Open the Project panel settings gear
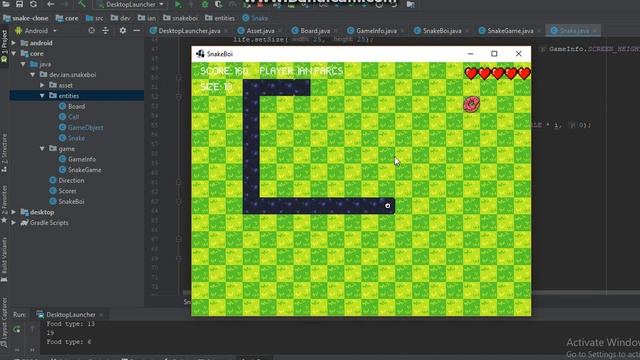Image resolution: width=640 pixels, height=360 pixels. [122, 31]
